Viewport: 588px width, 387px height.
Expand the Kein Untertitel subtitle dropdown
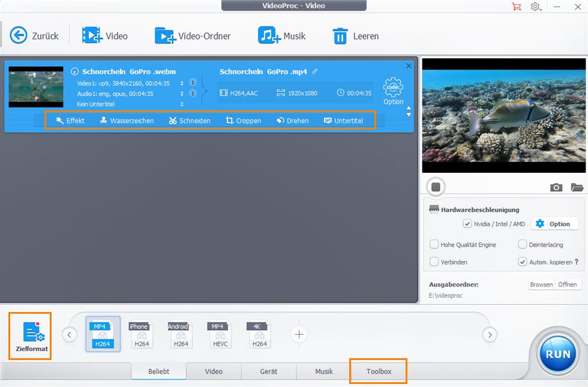click(x=182, y=104)
